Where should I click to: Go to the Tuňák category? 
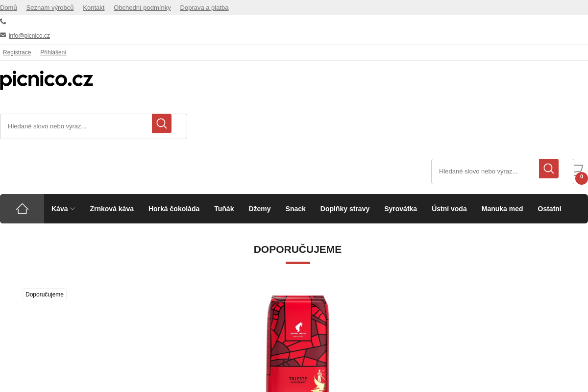[224, 209]
